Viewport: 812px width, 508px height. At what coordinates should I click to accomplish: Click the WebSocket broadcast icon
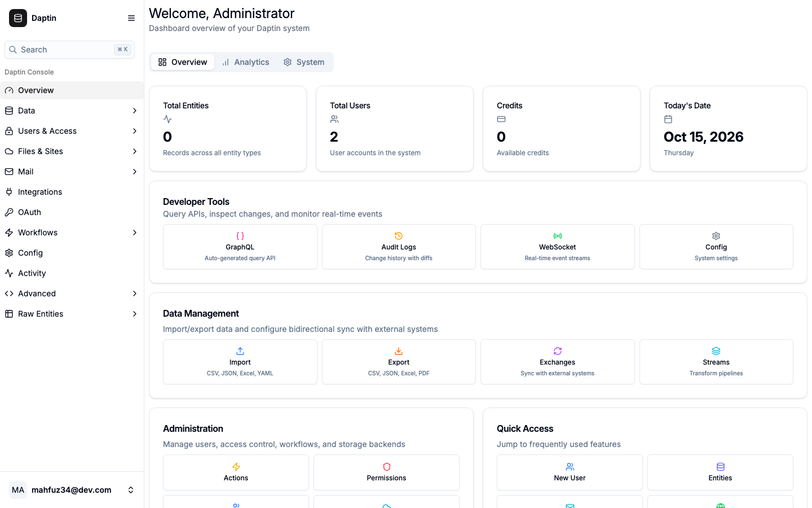pos(558,236)
